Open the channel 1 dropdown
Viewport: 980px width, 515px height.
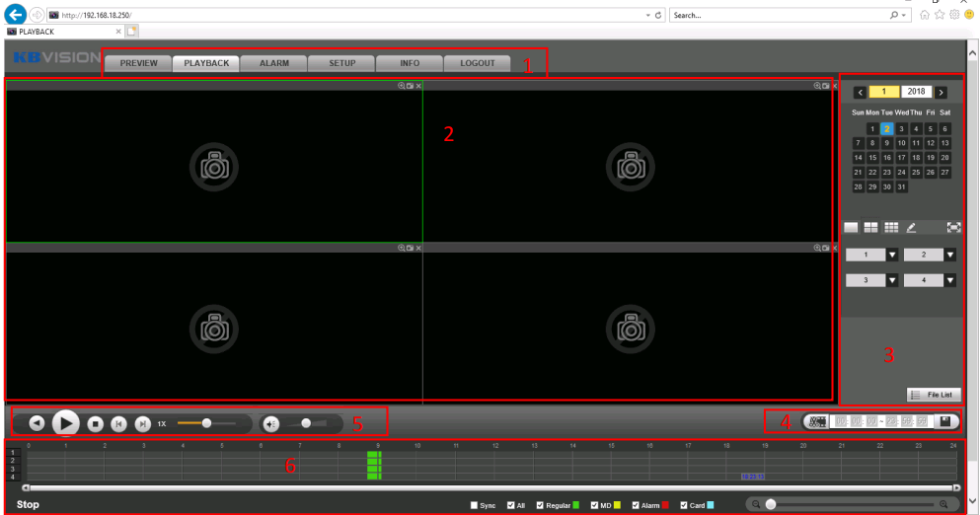tap(891, 255)
